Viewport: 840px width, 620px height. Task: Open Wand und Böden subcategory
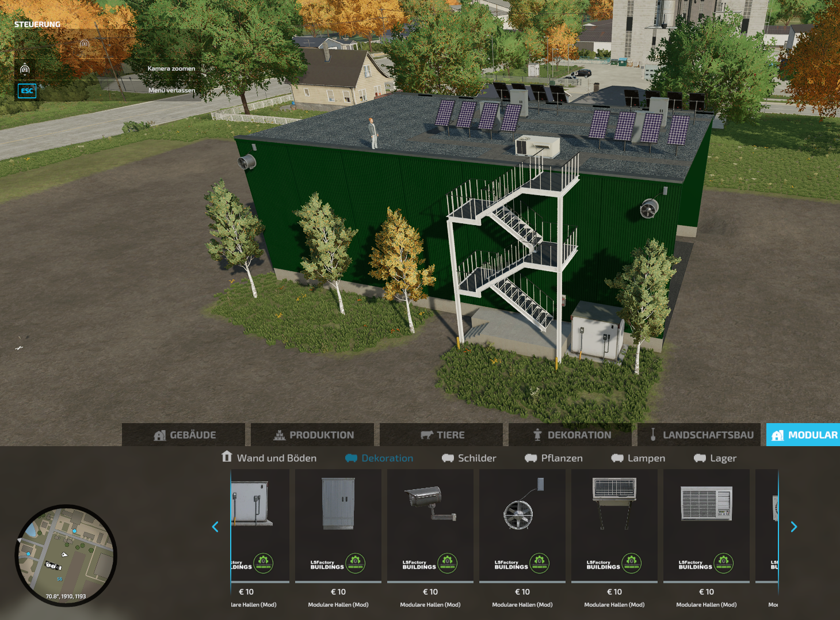[x=269, y=458]
